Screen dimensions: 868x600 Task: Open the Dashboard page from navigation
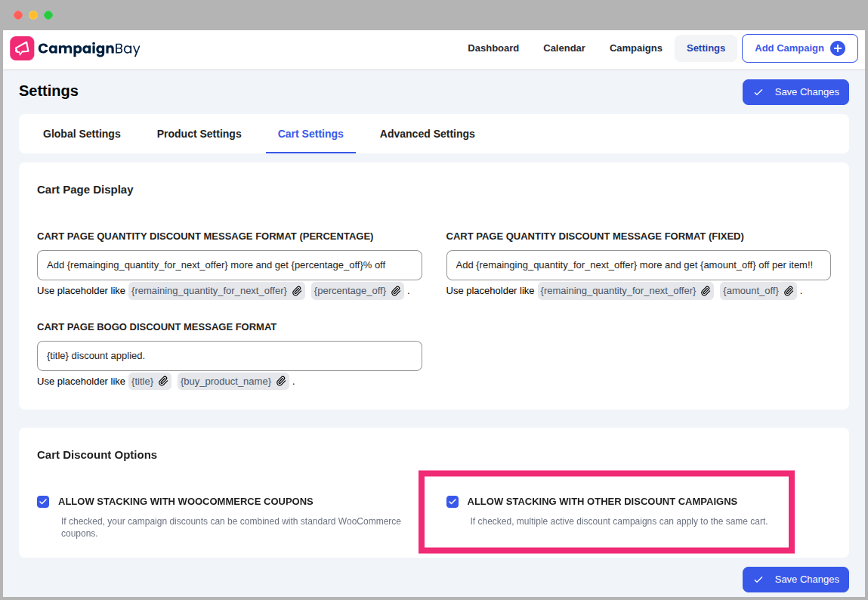click(x=493, y=48)
